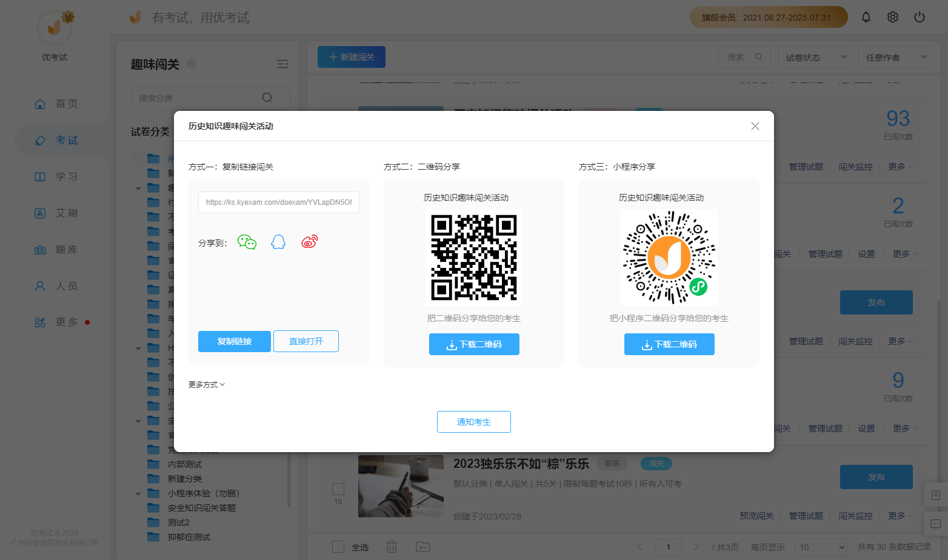Expand the 小程序体验（勿删）tree node
Screen dimensions: 948x560
click(138, 494)
